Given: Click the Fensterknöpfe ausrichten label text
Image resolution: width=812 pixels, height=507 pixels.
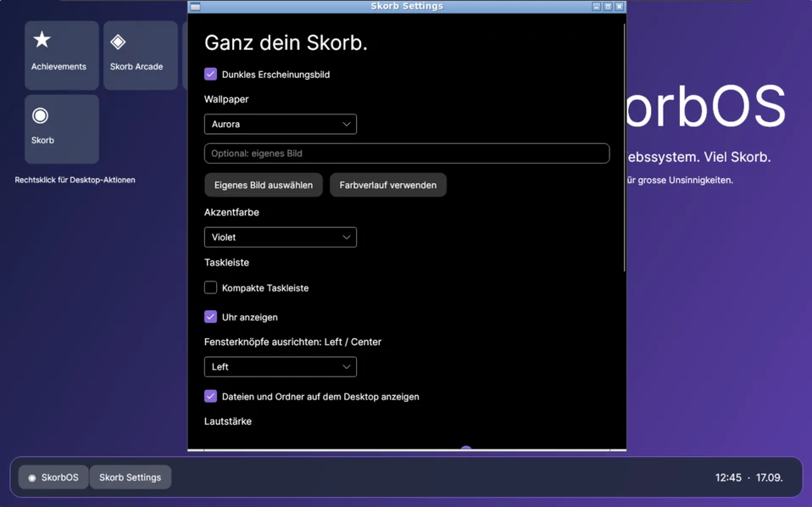Looking at the screenshot, I should pos(292,342).
